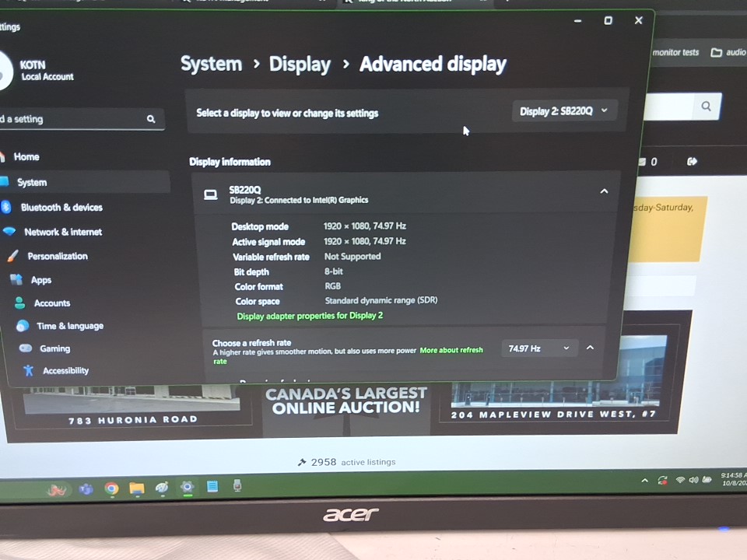Open the Display 2: SB220Q selector dropdown

pos(563,111)
